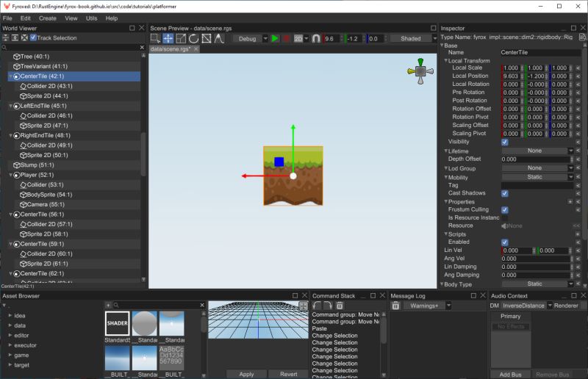Start the game with the green Play button
The width and height of the screenshot is (588, 379).
point(275,38)
